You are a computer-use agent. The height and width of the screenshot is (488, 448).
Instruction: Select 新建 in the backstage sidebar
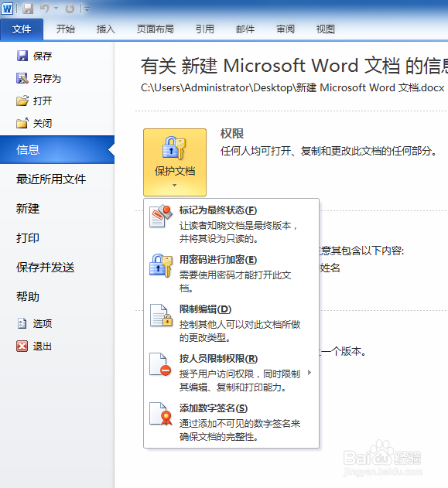(x=28, y=209)
